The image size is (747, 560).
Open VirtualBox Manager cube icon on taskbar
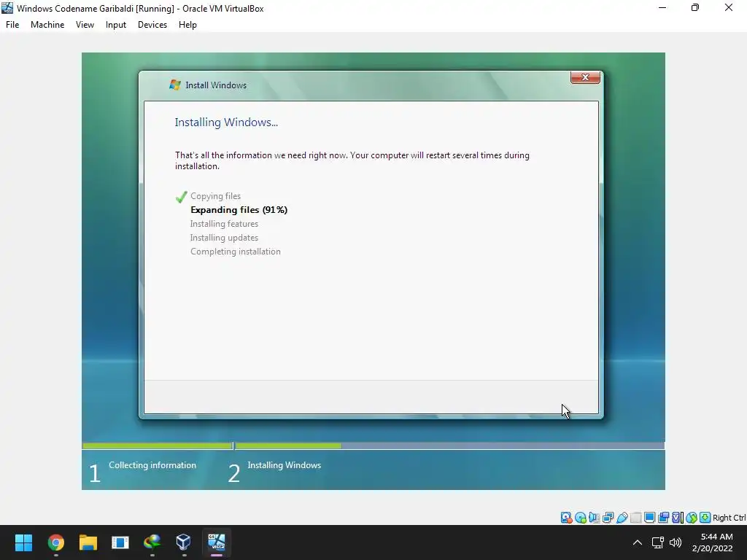point(184,542)
